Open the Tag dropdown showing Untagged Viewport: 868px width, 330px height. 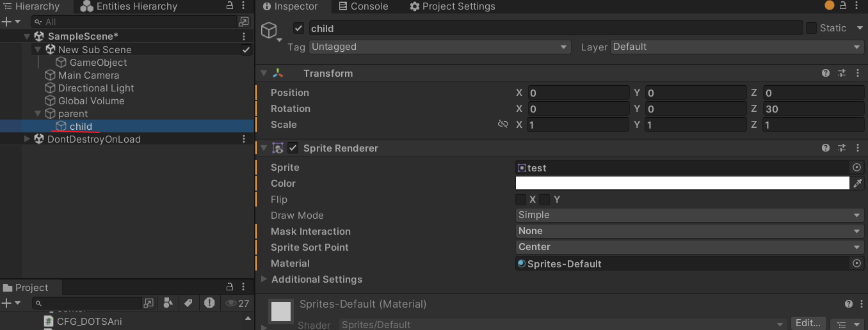click(440, 47)
